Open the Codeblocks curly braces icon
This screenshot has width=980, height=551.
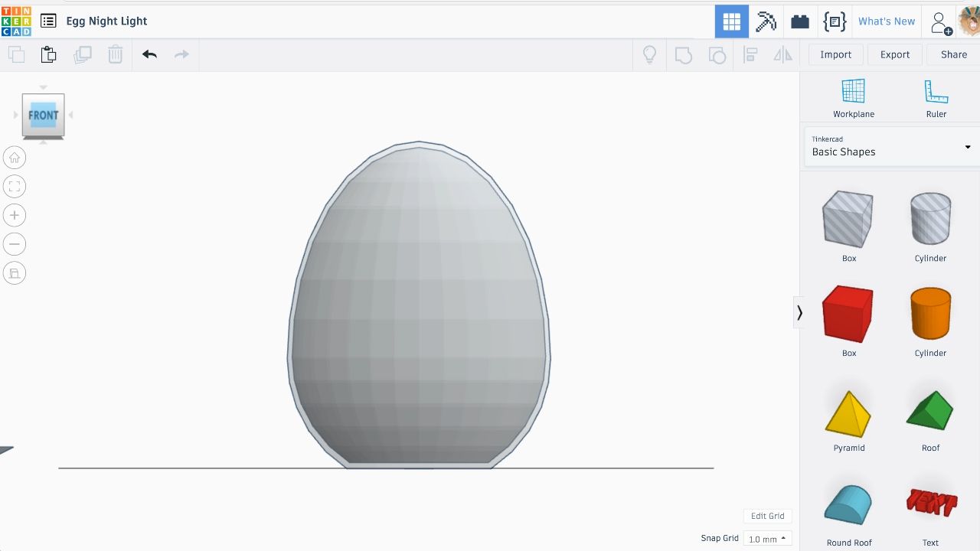click(x=835, y=21)
